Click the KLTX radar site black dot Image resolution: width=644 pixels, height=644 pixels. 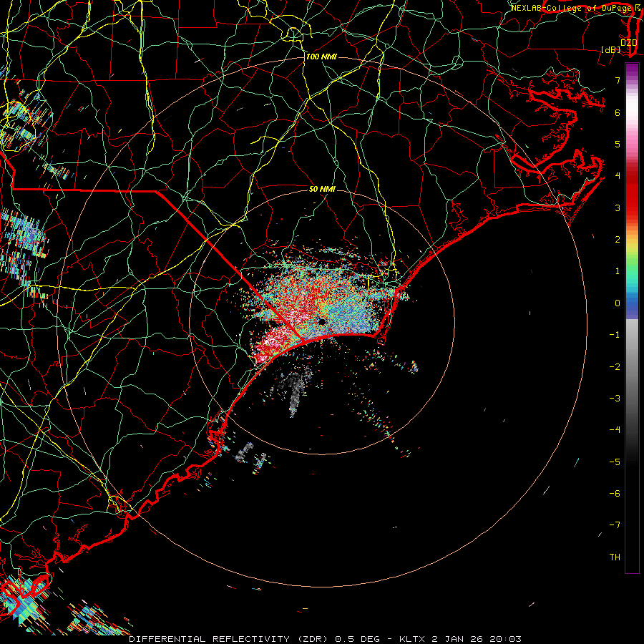(322, 321)
